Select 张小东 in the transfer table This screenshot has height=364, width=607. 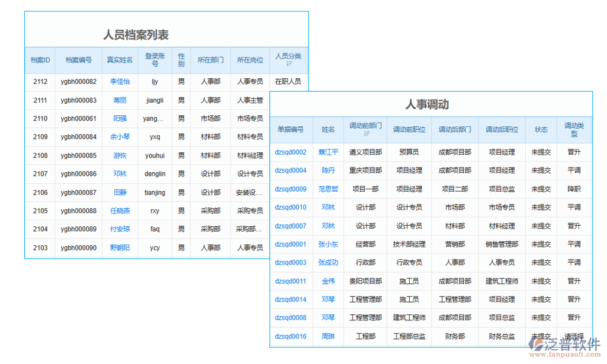(328, 244)
